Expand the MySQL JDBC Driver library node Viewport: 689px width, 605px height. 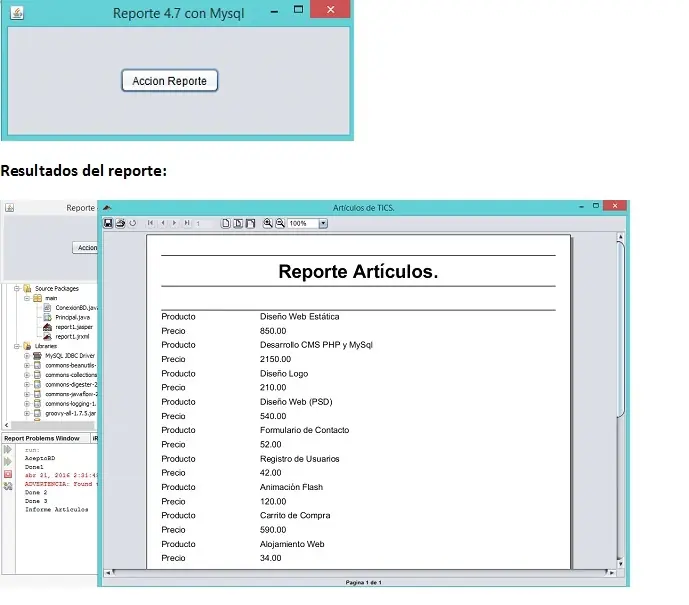tap(27, 356)
